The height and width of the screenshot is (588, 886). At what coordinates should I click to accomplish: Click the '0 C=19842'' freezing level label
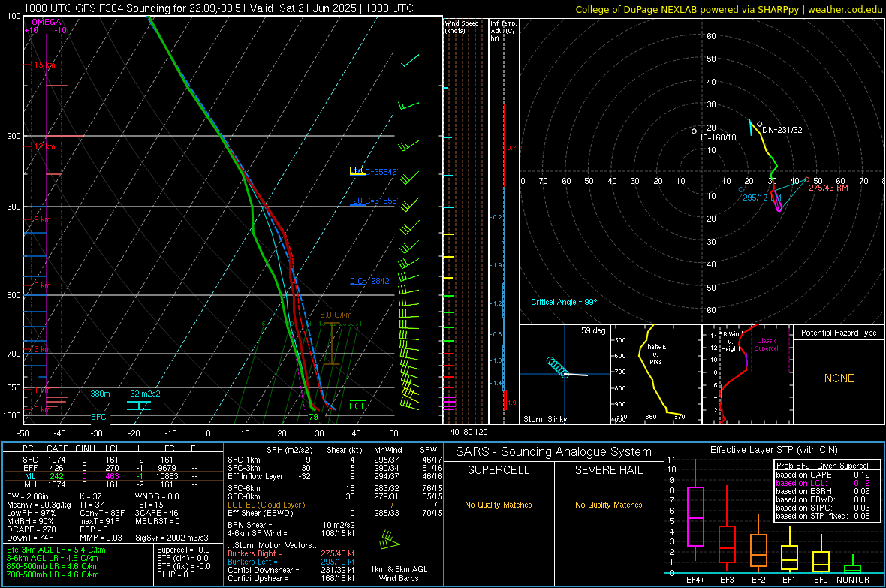(370, 281)
